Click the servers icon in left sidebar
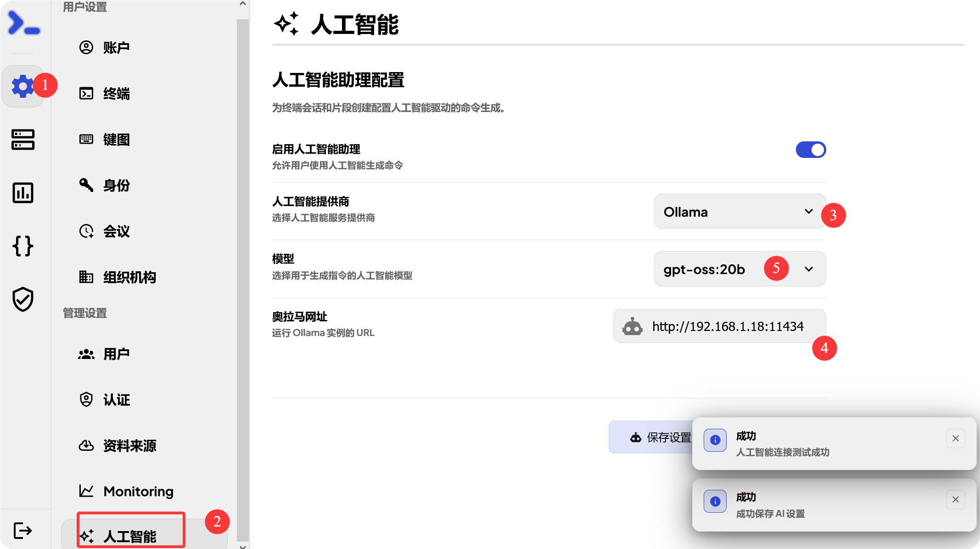980x549 pixels. [x=22, y=139]
